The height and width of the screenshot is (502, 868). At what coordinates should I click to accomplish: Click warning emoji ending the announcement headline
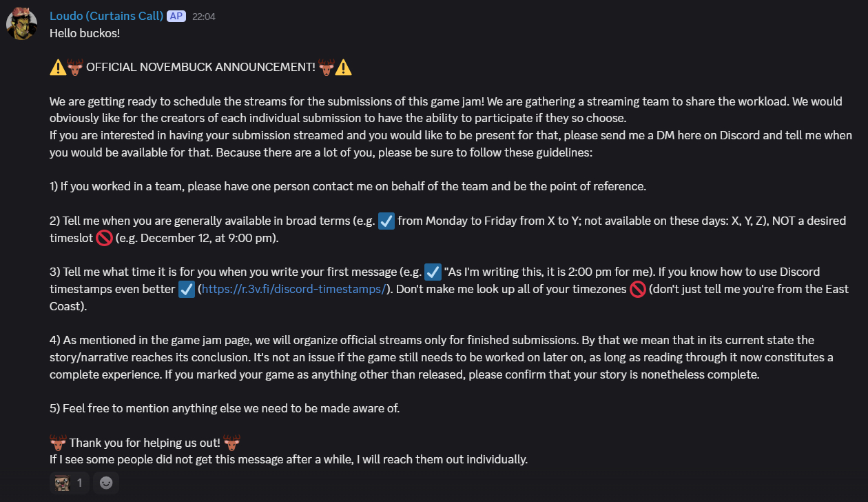tap(344, 67)
